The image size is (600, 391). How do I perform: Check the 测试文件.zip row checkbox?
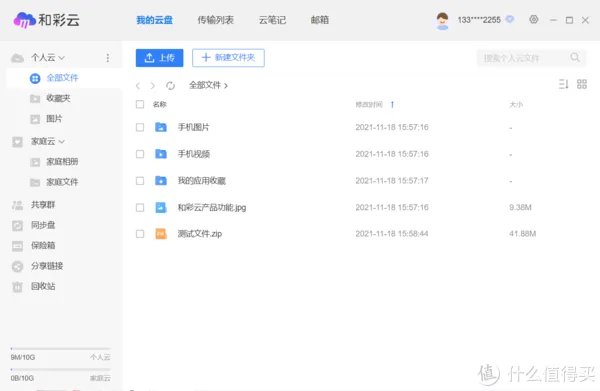[x=140, y=234]
